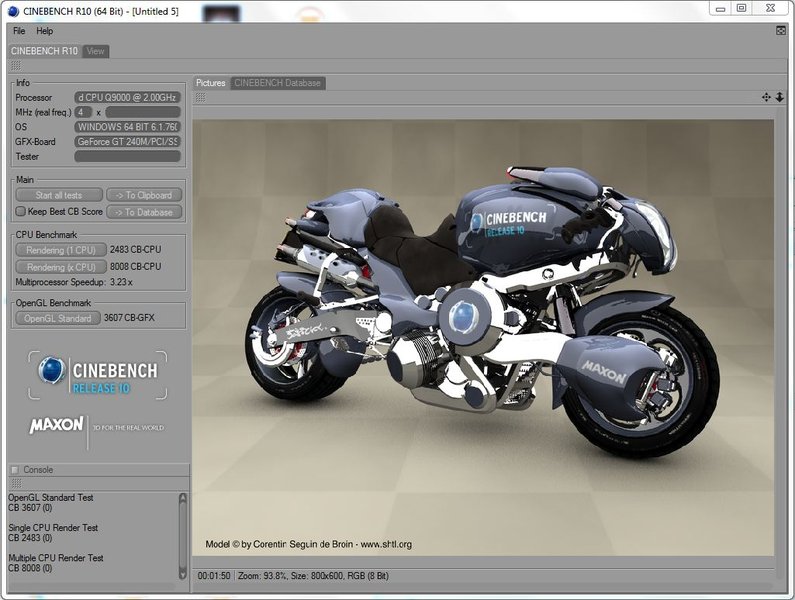Switch to the View tab

point(95,51)
